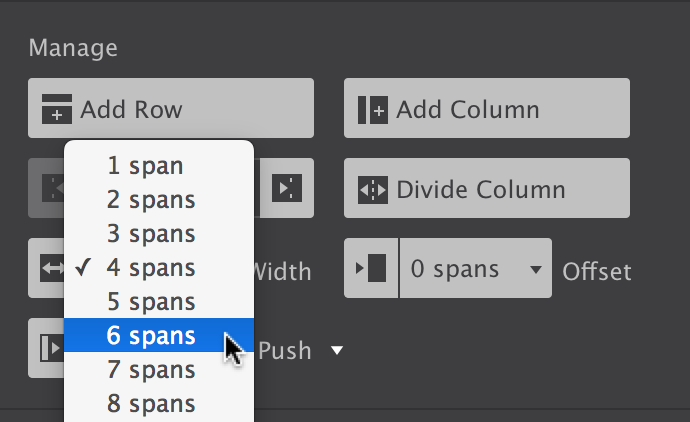This screenshot has width=690, height=422.
Task: Pick 7 spans from the list
Action: point(151,370)
